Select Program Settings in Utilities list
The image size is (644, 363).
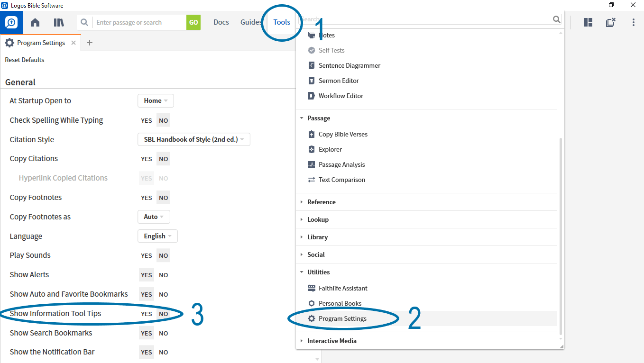point(342,318)
